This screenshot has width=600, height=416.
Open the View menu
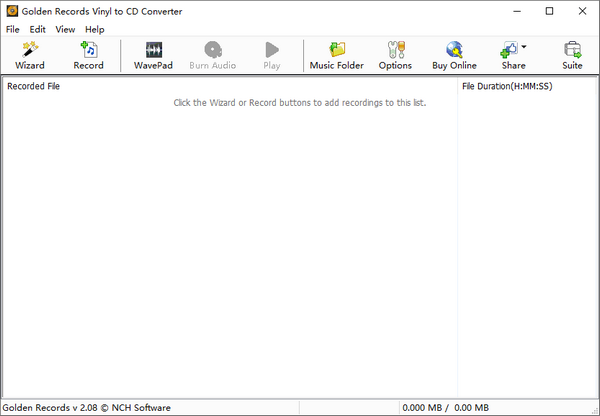[x=65, y=30]
